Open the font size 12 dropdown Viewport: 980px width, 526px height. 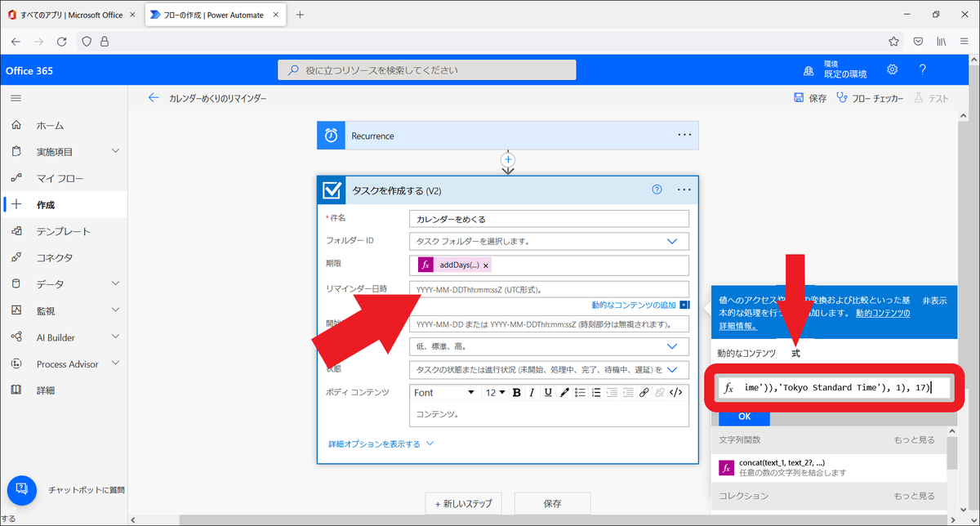pyautogui.click(x=496, y=393)
